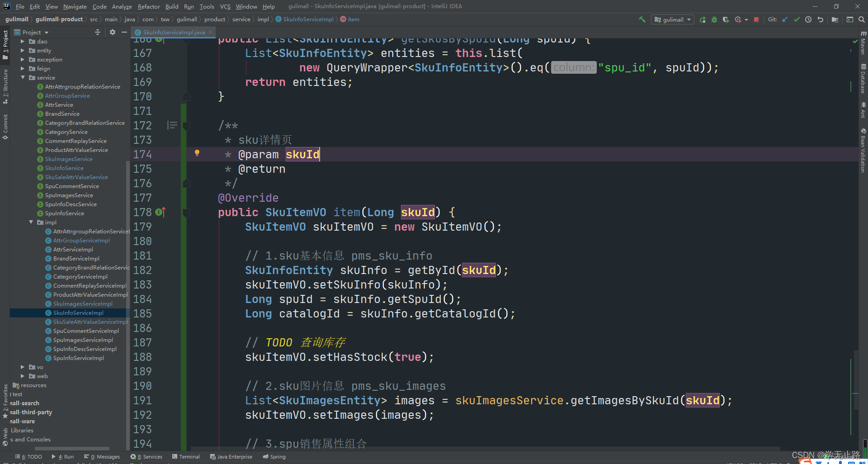Screen dimensions: 868x464
Task: Select the SkuInfoServiceImpl.java editor tab
Action: 174,32
